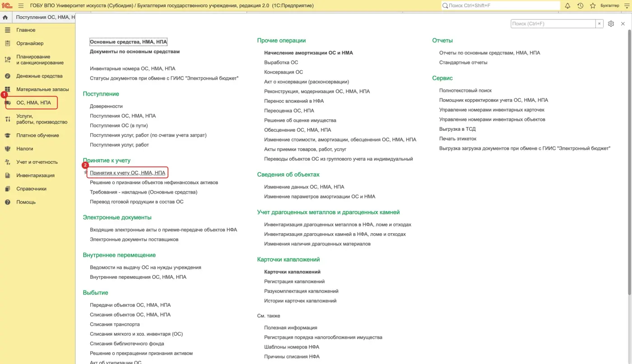Open Стандартные отчеты link

pyautogui.click(x=463, y=62)
